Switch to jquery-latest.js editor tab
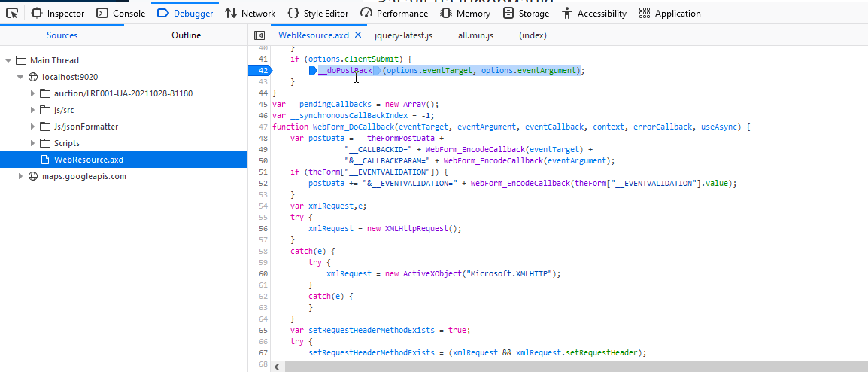 403,35
